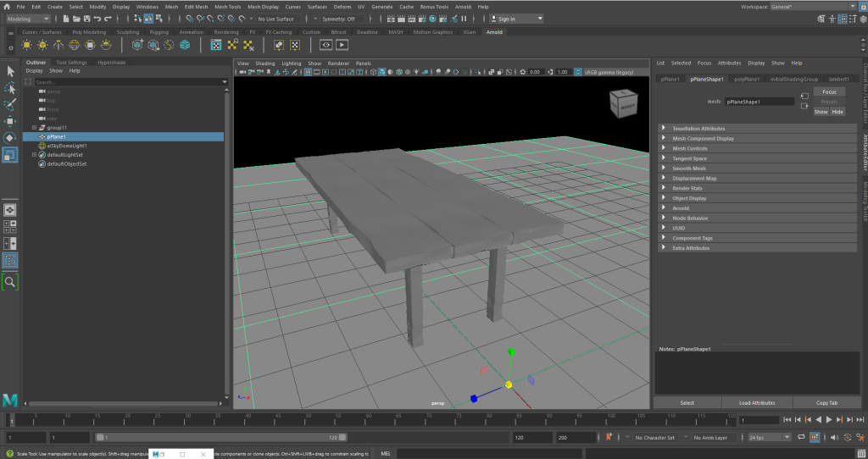The image size is (868, 459).
Task: Switch to the Poly Modeling shelf tab
Action: point(89,32)
